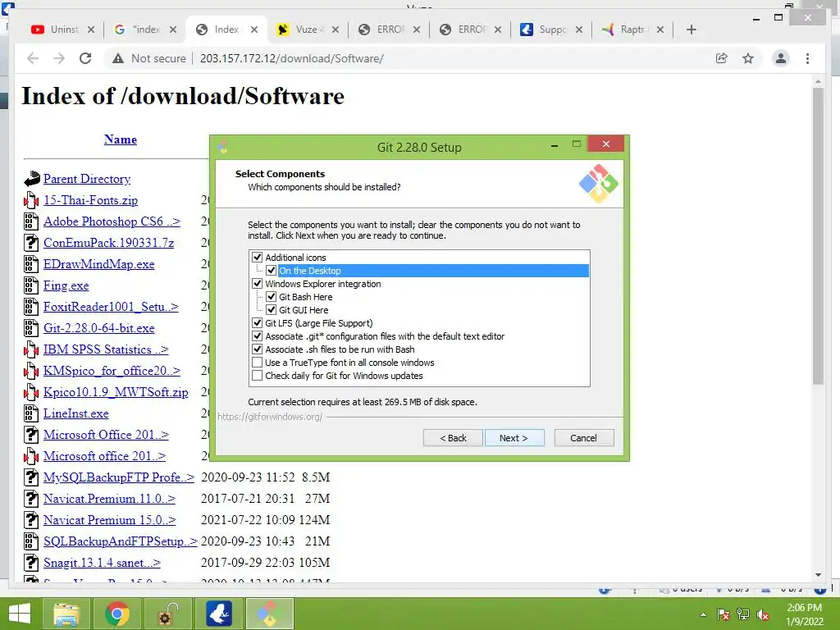Uncheck Git GUI Here option
Image resolution: width=840 pixels, height=630 pixels.
pos(271,309)
